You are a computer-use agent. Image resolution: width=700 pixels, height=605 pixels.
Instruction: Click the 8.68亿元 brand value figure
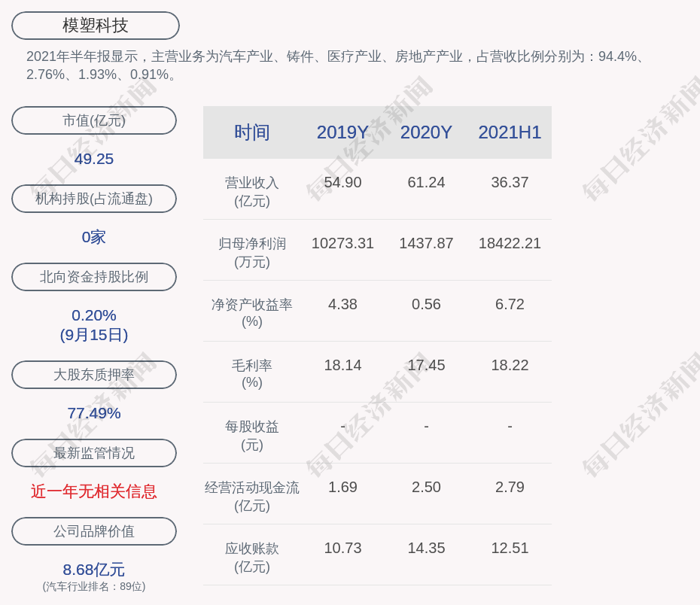(93, 570)
